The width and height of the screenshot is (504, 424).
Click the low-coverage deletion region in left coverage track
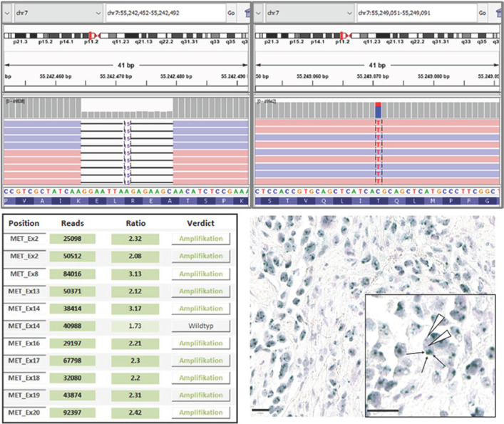coord(127,114)
